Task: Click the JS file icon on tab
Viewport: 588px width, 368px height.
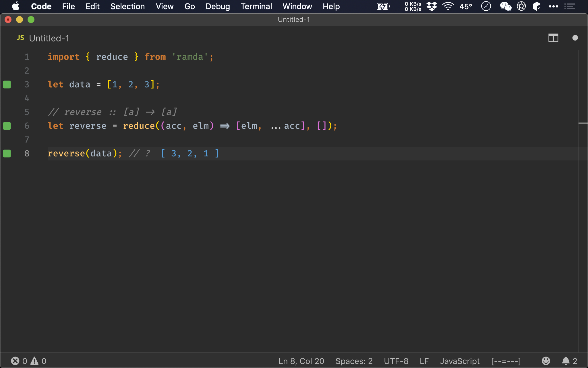Action: (20, 38)
